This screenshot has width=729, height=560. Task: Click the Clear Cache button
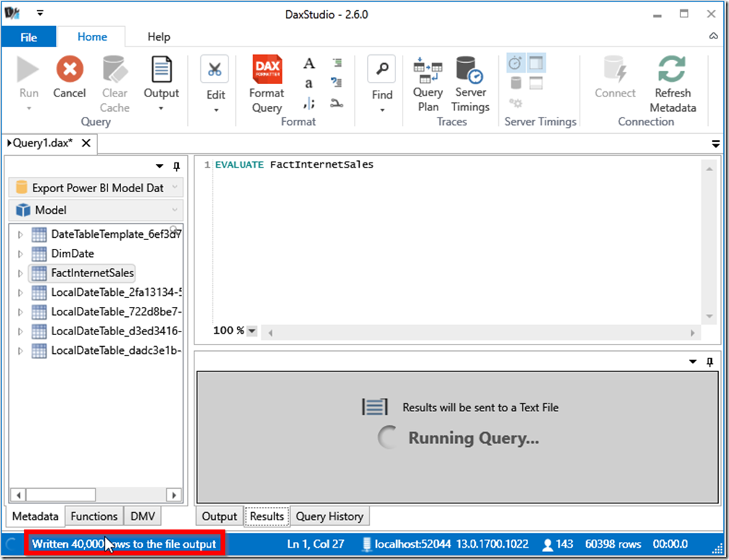(115, 84)
